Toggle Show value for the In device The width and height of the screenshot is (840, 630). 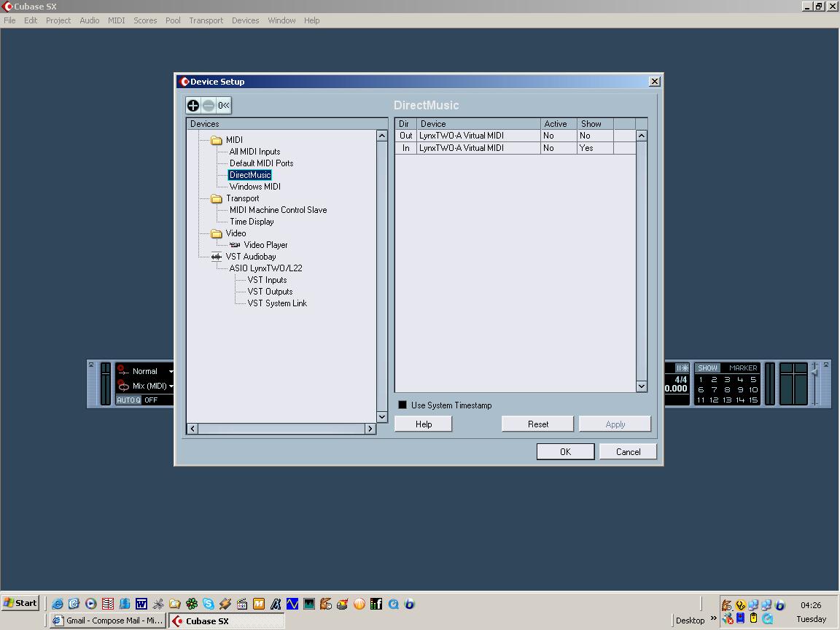[594, 148]
